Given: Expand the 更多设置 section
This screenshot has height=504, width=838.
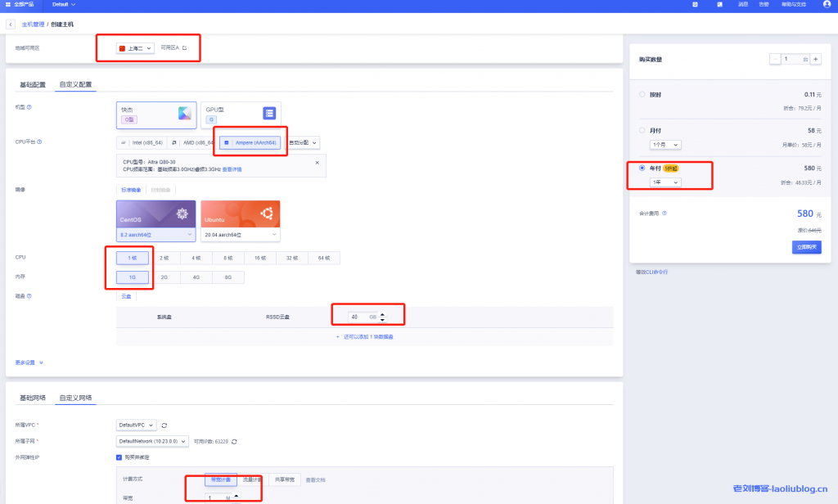Looking at the screenshot, I should pyautogui.click(x=29, y=362).
